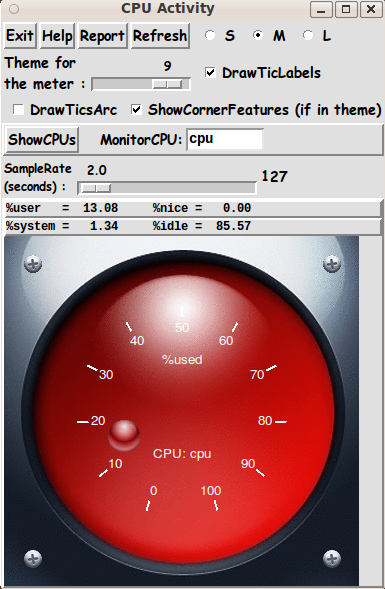
Task: Click the window menu circle in the title bar
Action: (14, 9)
